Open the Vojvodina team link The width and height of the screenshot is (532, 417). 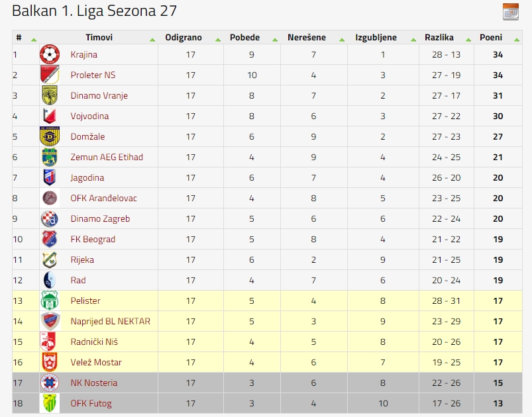[x=89, y=116]
